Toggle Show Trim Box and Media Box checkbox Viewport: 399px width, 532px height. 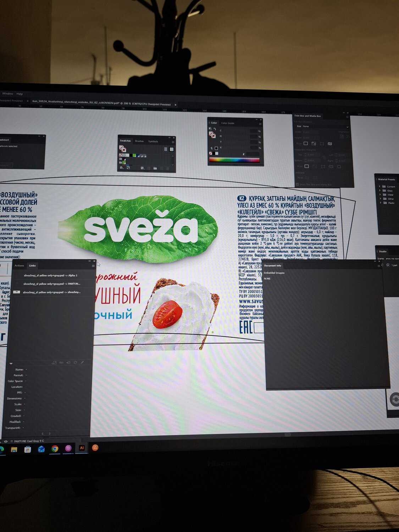(297, 184)
